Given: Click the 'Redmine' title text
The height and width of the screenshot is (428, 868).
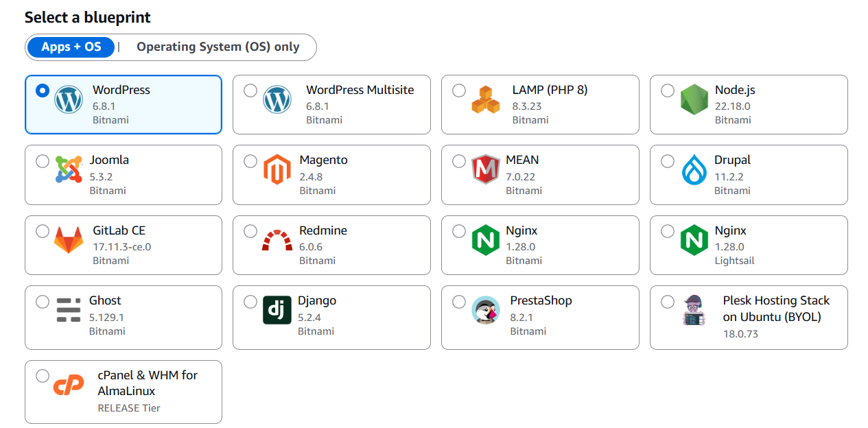Looking at the screenshot, I should [x=323, y=230].
